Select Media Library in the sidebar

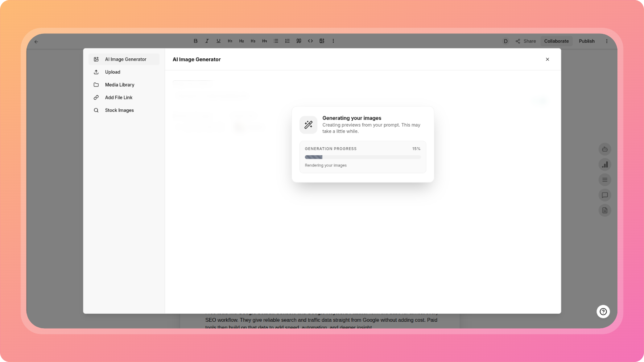[x=120, y=85]
